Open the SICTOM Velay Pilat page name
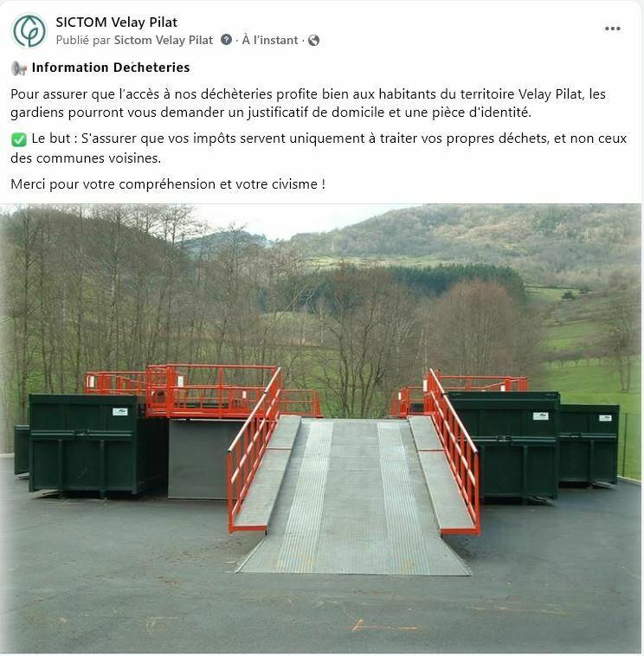Viewport: 644px width, 656px height. pyautogui.click(x=116, y=22)
